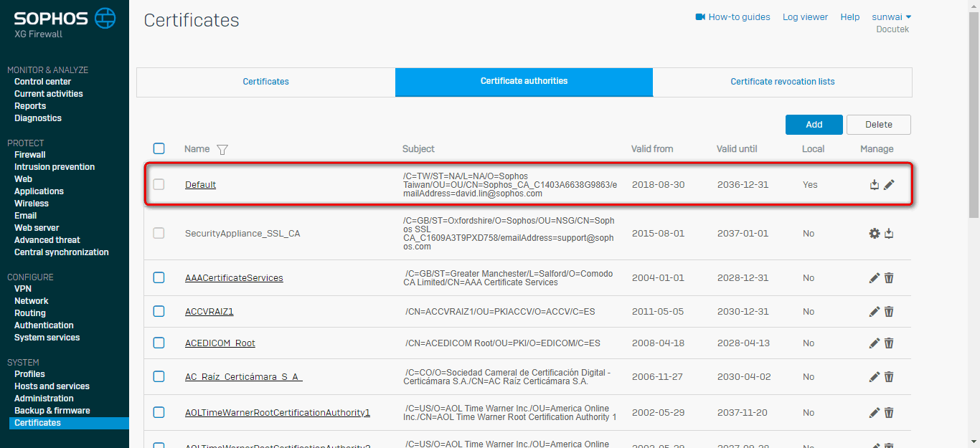
Task: Tick the ACCVRAIZ1 row checkbox
Action: click(x=159, y=311)
